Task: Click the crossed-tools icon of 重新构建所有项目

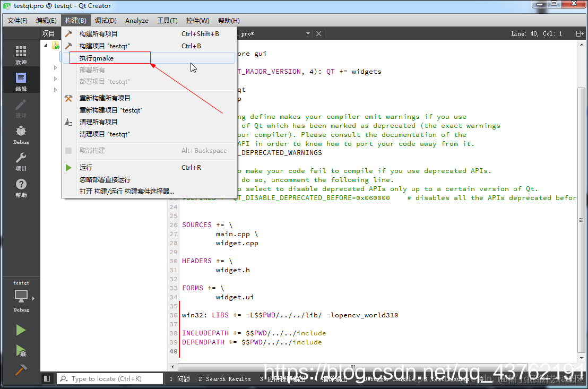Action: point(68,98)
